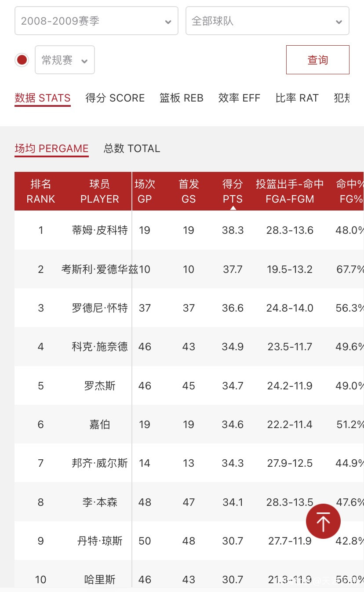Image resolution: width=364 pixels, height=592 pixels.
Task: Select the red radio button beside 常规赛
Action: point(22,60)
